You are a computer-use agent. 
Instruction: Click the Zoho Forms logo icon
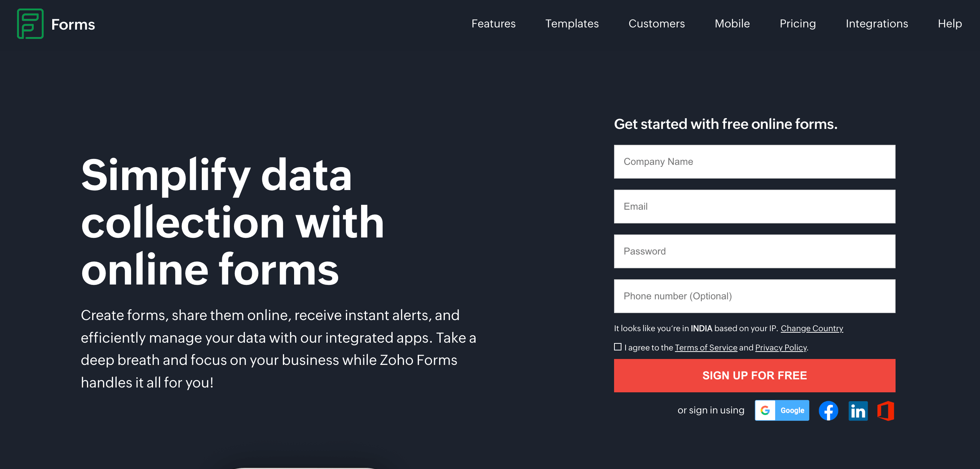pyautogui.click(x=30, y=24)
